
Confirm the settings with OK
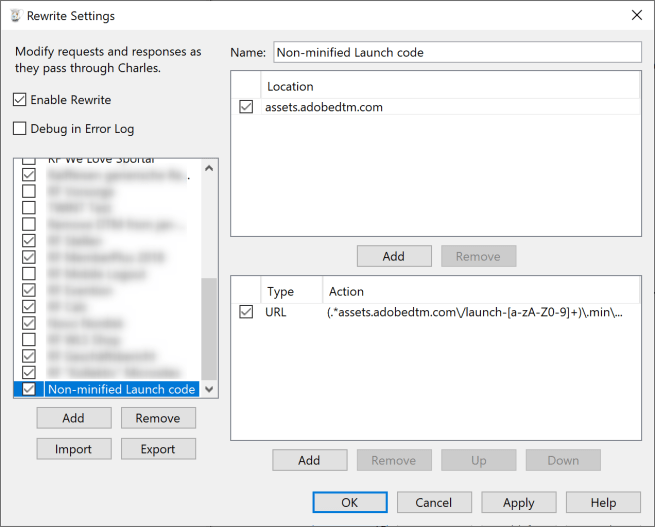click(x=349, y=502)
